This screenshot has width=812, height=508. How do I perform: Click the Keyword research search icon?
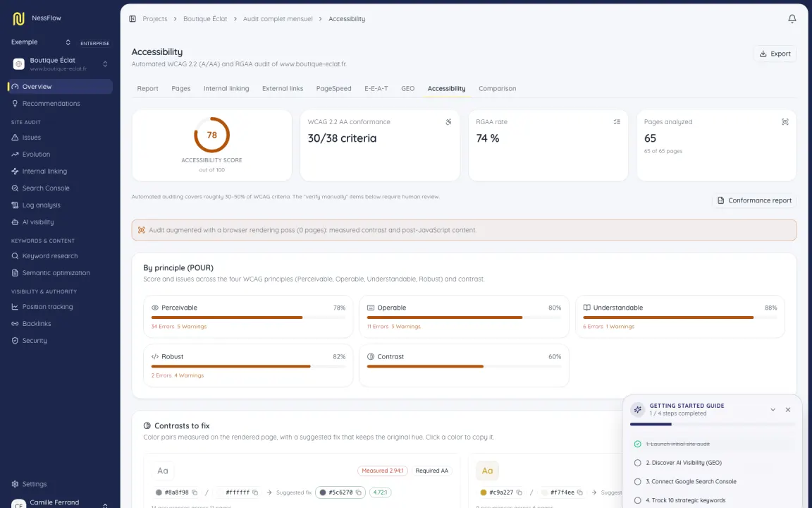(x=15, y=256)
